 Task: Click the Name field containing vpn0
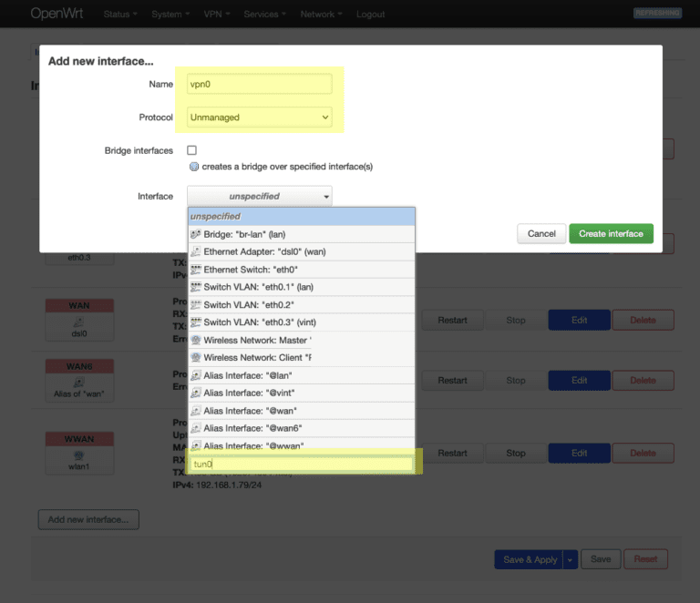coord(260,84)
